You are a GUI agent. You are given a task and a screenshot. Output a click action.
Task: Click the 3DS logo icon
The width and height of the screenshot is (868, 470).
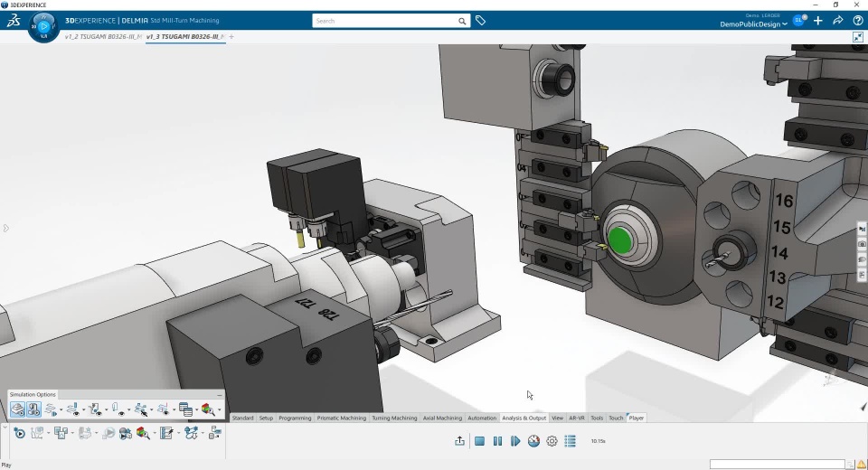[14, 21]
